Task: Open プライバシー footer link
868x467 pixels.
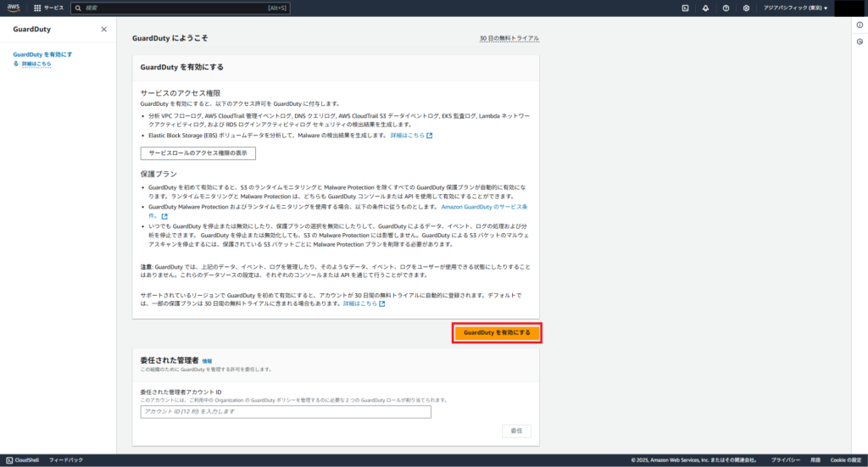Action: (x=786, y=460)
